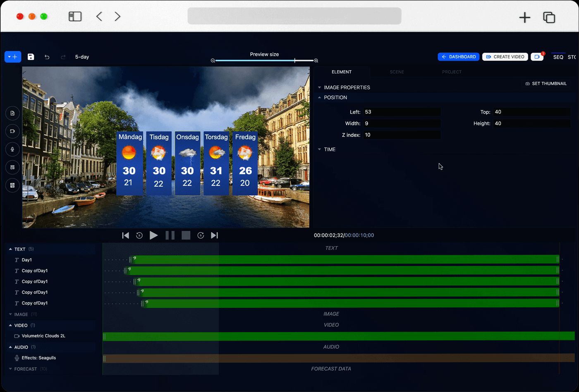The height and width of the screenshot is (392, 579).
Task: Switch to the SCENE tab
Action: (397, 72)
